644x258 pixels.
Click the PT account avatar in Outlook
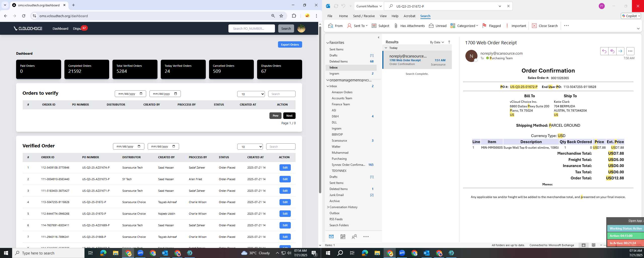tap(601, 6)
